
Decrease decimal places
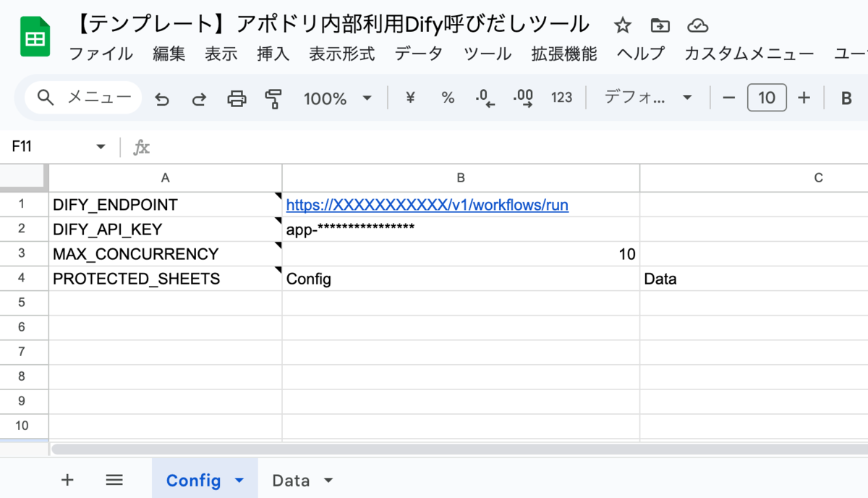pyautogui.click(x=485, y=98)
